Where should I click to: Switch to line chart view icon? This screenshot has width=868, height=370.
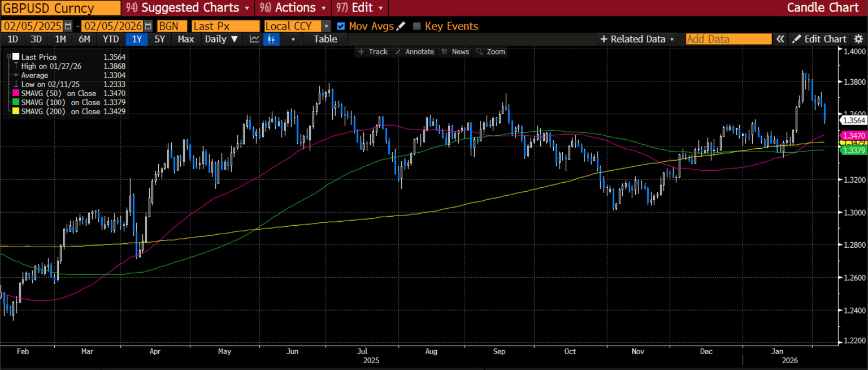coord(254,39)
